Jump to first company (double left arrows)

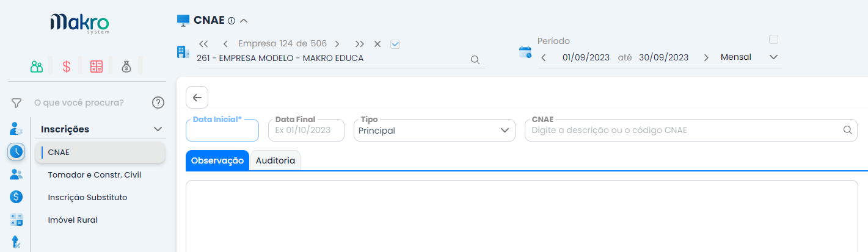tap(204, 44)
